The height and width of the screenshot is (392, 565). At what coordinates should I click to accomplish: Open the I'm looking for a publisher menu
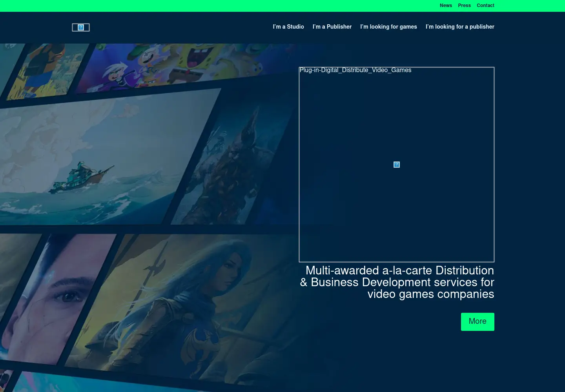[x=460, y=27]
